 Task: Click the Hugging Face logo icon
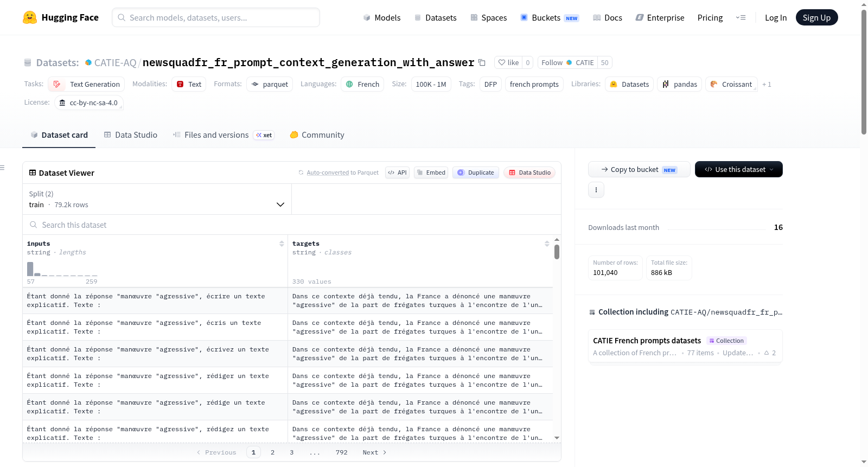(x=30, y=17)
